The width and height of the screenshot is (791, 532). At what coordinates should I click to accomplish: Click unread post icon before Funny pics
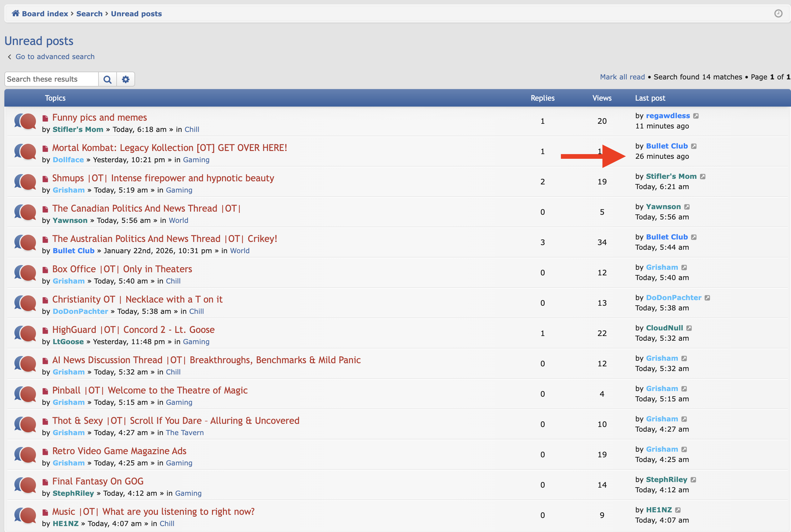(45, 118)
